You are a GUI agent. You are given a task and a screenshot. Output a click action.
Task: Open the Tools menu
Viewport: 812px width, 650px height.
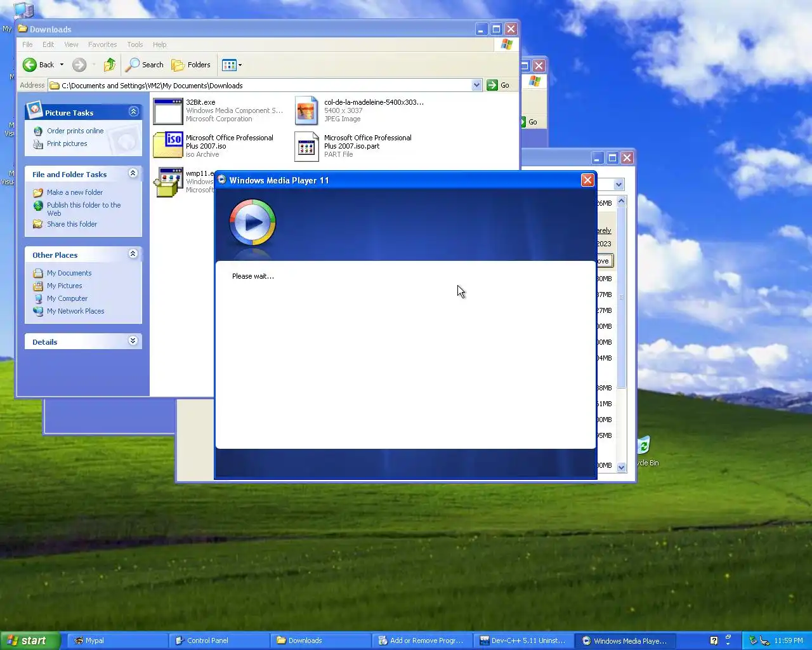click(134, 44)
